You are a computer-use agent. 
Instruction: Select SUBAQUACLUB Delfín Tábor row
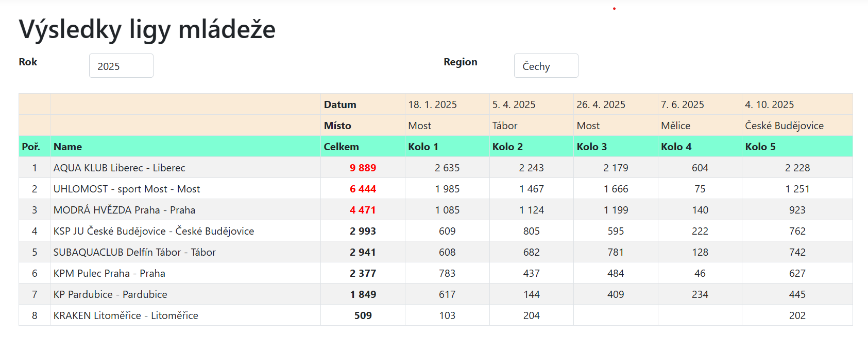[134, 252]
